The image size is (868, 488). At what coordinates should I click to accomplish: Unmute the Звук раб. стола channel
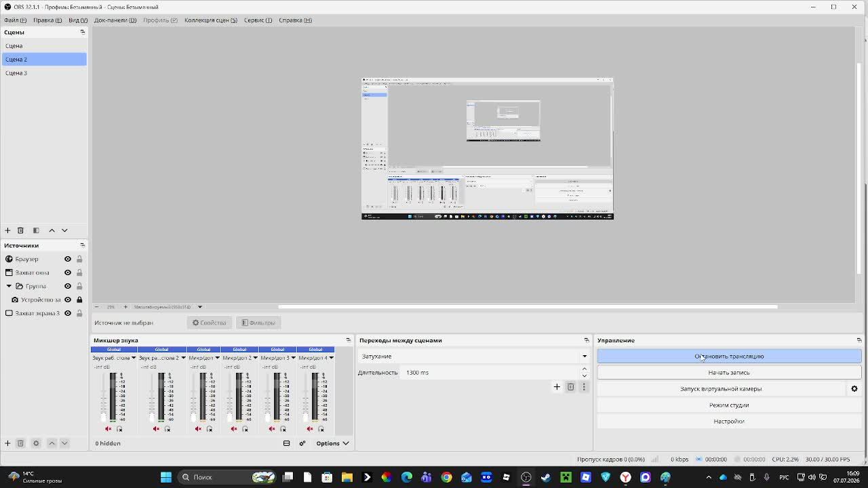[108, 429]
